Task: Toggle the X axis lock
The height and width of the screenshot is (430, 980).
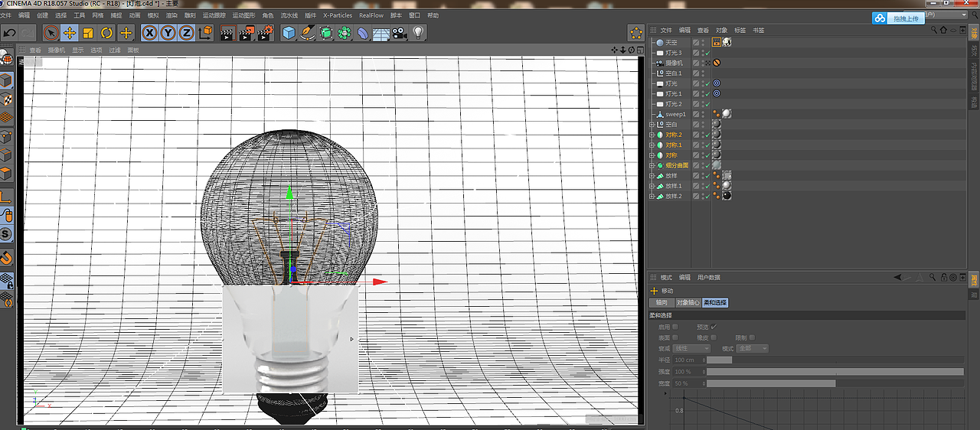Action: click(x=150, y=33)
